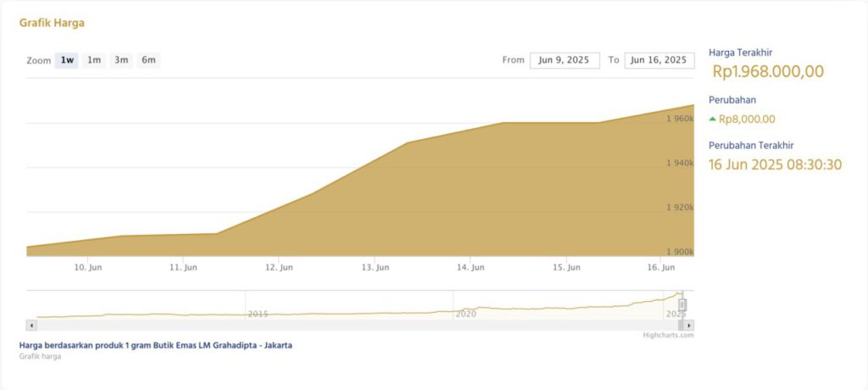Select the 1w zoom range
This screenshot has width=868, height=390.
click(66, 60)
